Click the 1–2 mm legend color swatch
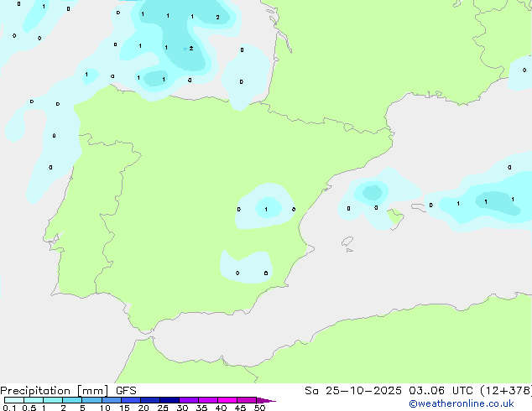Screen dimensions: 532x411 (x=53, y=400)
